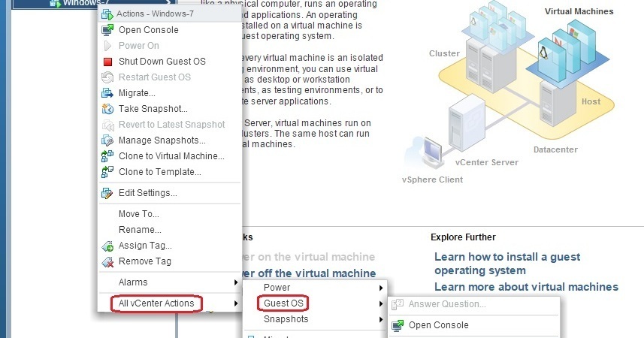The width and height of the screenshot is (644, 338).
Task: Click the Manage Snapshots icon
Action: (107, 140)
